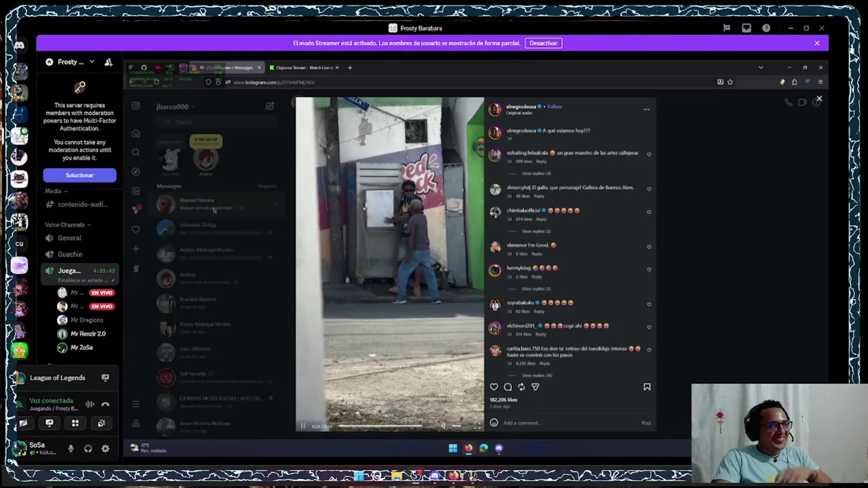Repost the Instagram post using the repost icon
Screen dimensions: 868x488
pyautogui.click(x=521, y=387)
